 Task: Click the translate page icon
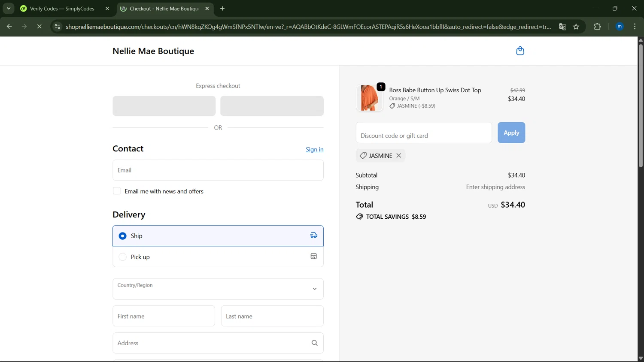pos(562,27)
